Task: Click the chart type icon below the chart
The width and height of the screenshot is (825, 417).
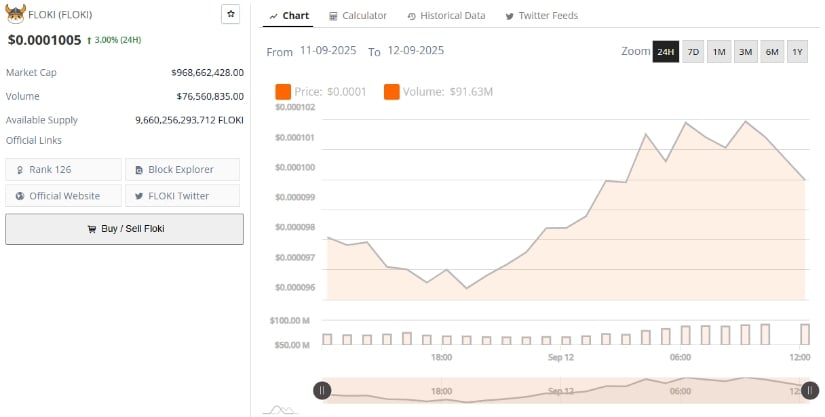Action: click(280, 410)
